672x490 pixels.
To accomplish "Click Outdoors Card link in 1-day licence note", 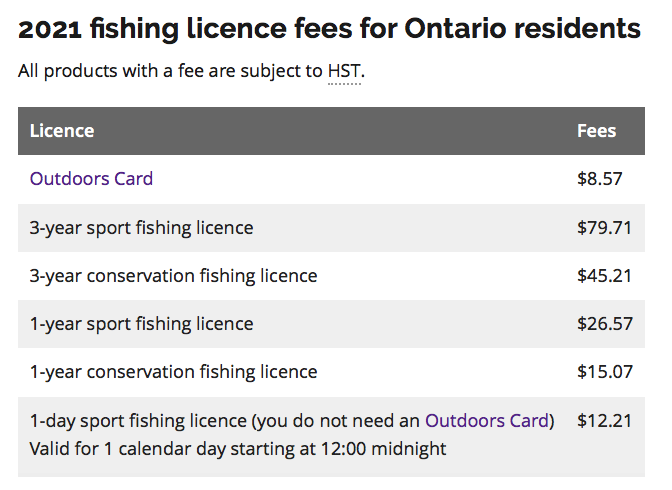I will click(487, 420).
